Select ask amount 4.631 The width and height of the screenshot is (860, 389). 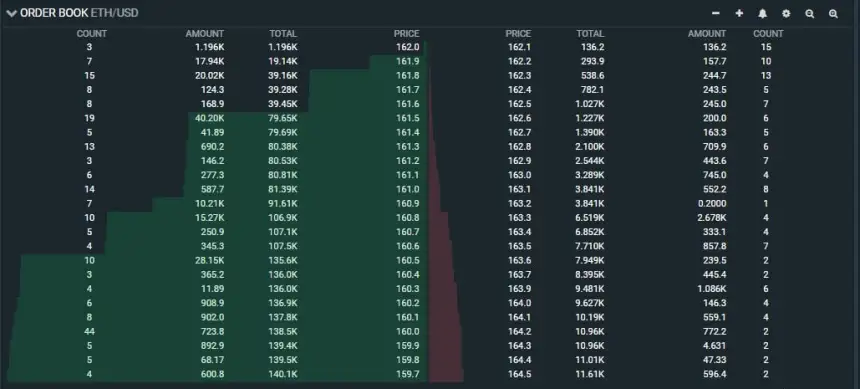(x=715, y=346)
